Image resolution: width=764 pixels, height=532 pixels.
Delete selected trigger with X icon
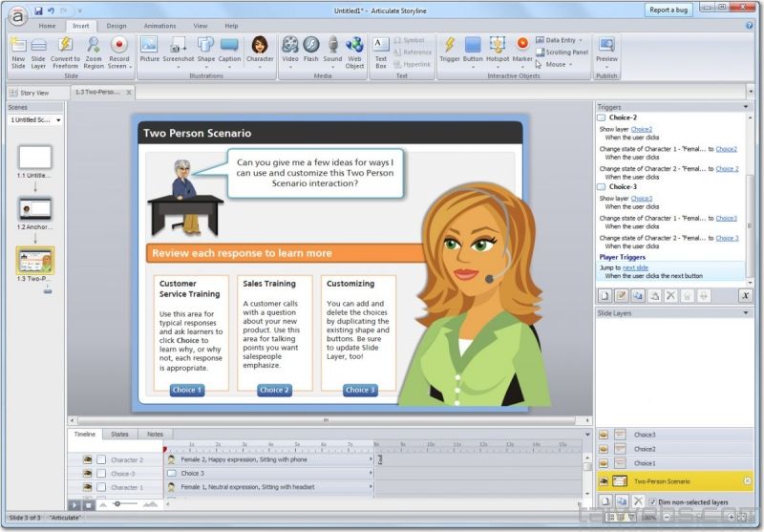[x=671, y=296]
